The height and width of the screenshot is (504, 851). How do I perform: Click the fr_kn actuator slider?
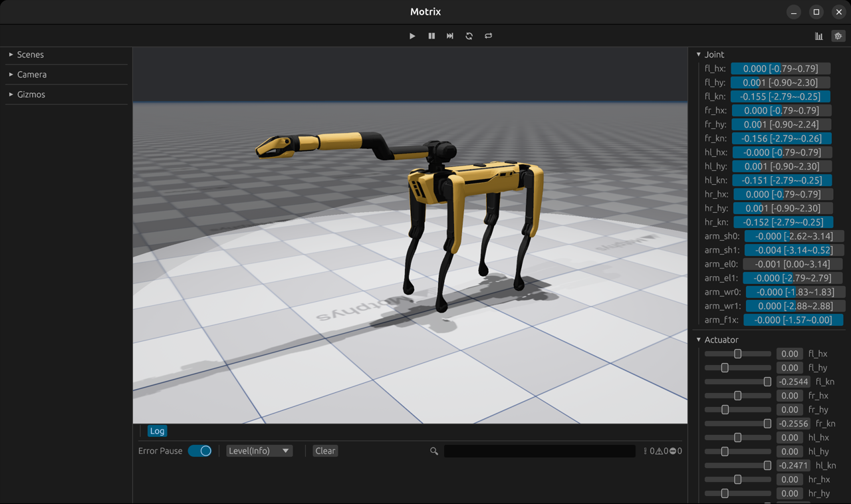[738, 424]
